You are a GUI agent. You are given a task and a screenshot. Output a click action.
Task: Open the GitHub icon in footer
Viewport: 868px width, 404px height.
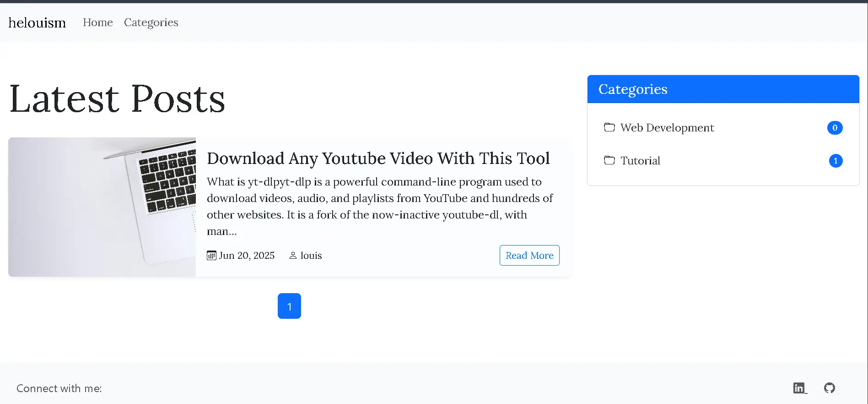pos(829,388)
